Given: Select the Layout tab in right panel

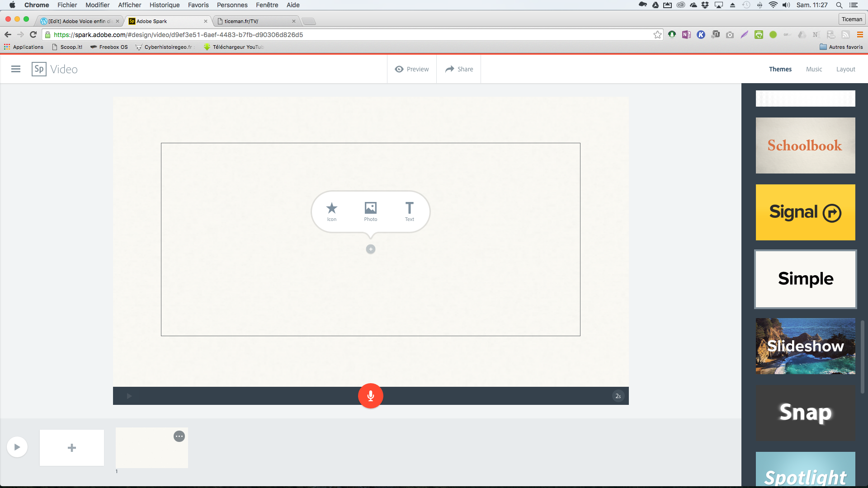Looking at the screenshot, I should pos(845,69).
